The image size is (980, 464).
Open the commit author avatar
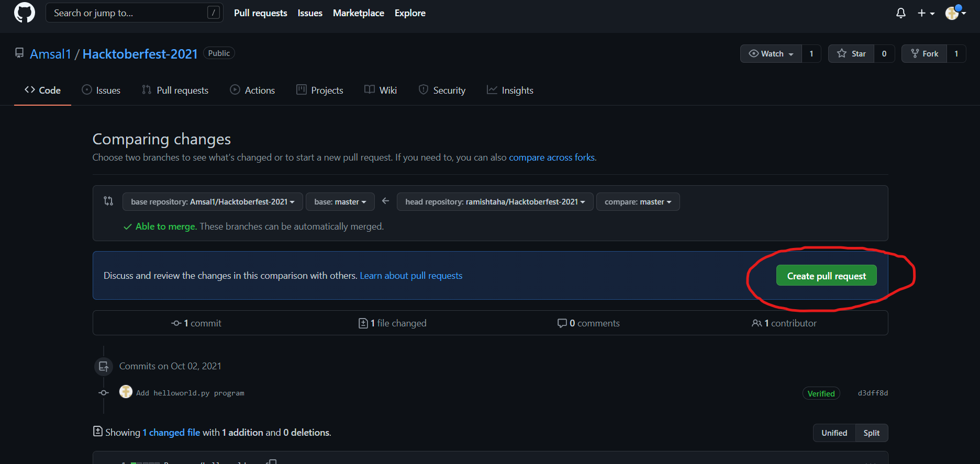tap(126, 392)
